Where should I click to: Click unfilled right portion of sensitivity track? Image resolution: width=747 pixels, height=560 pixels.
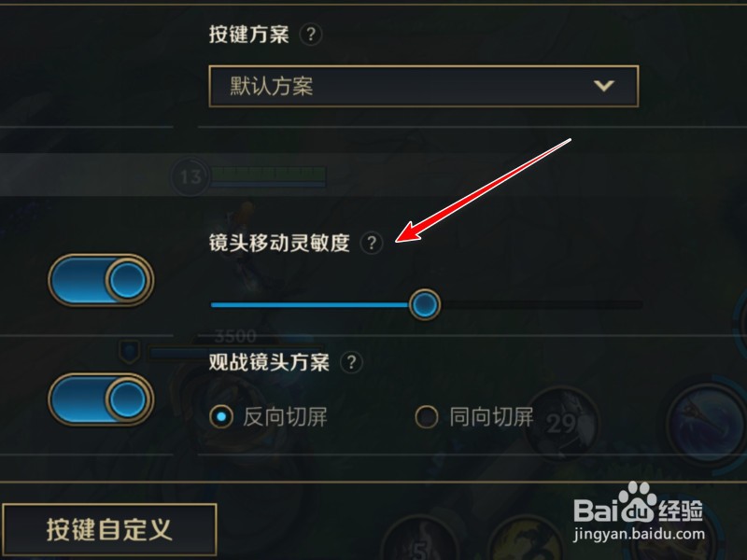pos(542,304)
